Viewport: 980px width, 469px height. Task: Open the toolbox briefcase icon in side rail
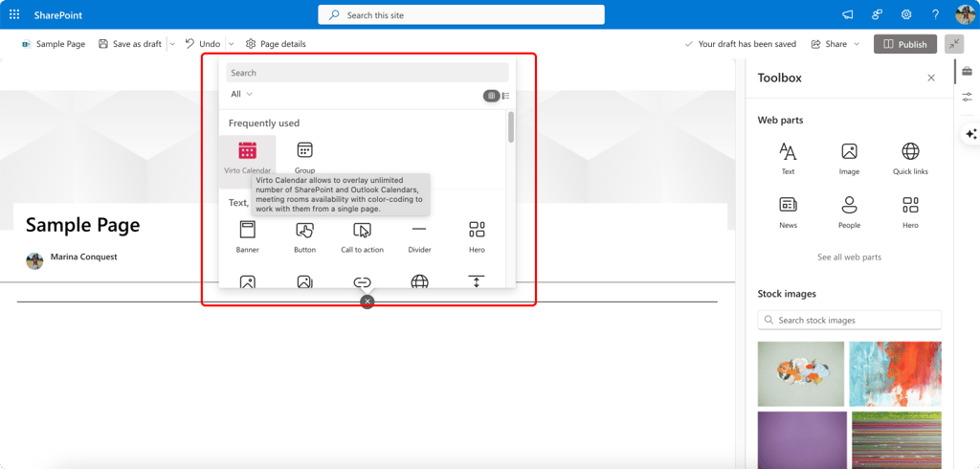(x=967, y=71)
